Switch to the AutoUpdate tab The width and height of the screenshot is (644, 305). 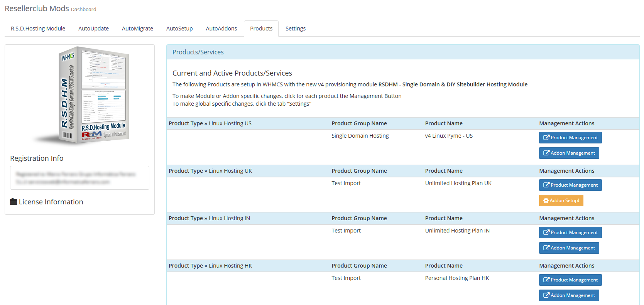click(93, 29)
